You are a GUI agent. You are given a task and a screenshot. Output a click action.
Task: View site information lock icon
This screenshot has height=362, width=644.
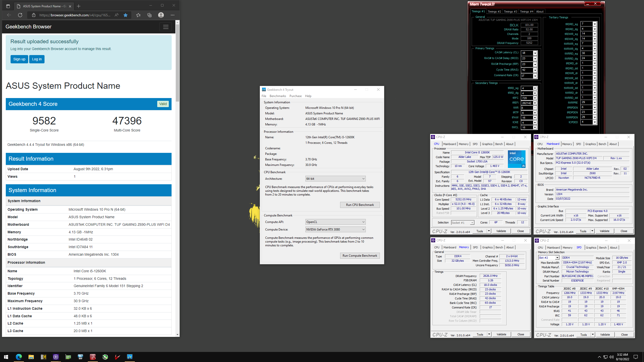[34, 15]
